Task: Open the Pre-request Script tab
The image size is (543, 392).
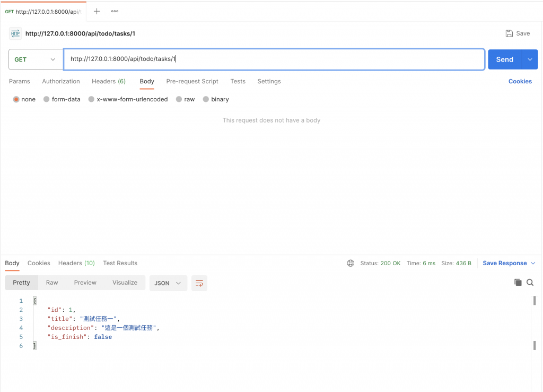Action: coord(192,81)
